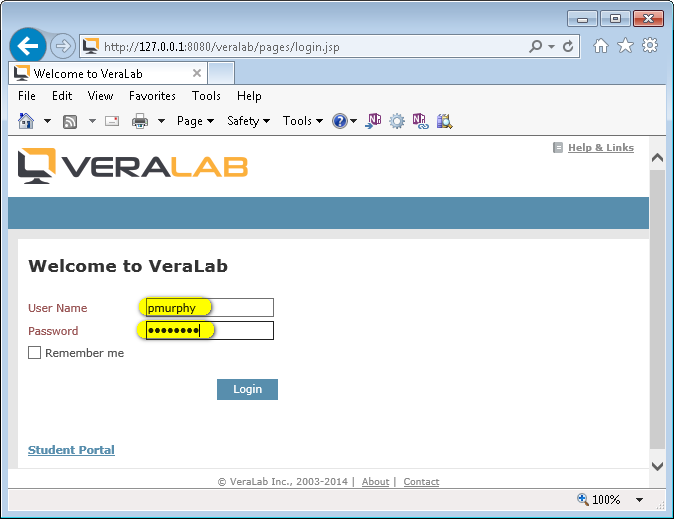Open browser Home icon near the star
This screenshot has height=519, width=674.
pyautogui.click(x=601, y=46)
